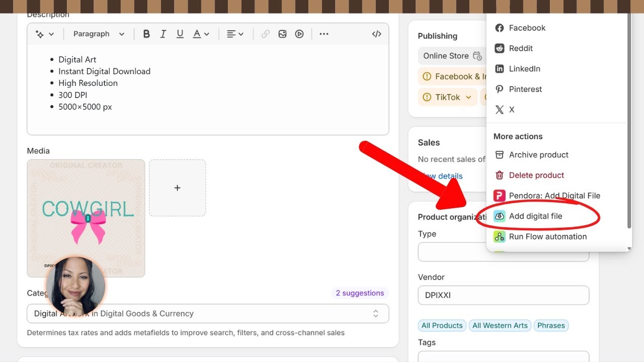This screenshot has width=644, height=362.
Task: Select the COWGIRL media thumbnail
Action: click(86, 218)
